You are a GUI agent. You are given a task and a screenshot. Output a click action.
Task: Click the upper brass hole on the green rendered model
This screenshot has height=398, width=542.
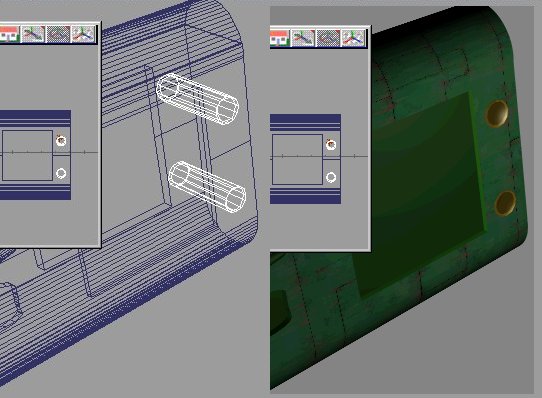pyautogui.click(x=497, y=113)
